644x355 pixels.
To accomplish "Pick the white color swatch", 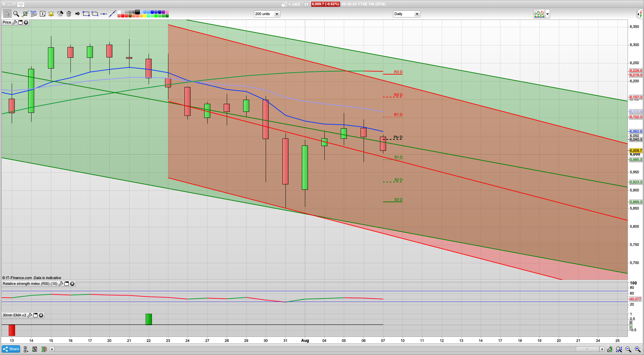I will pos(119,12).
